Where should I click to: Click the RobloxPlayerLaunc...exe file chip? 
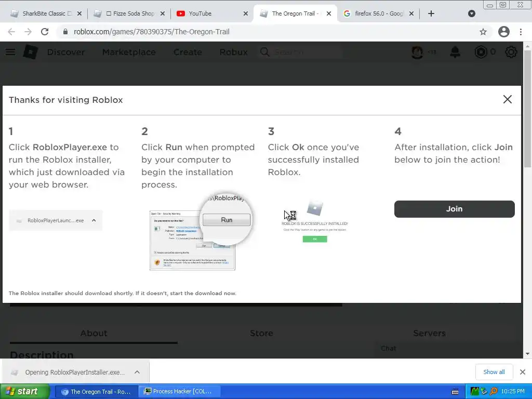pyautogui.click(x=55, y=220)
